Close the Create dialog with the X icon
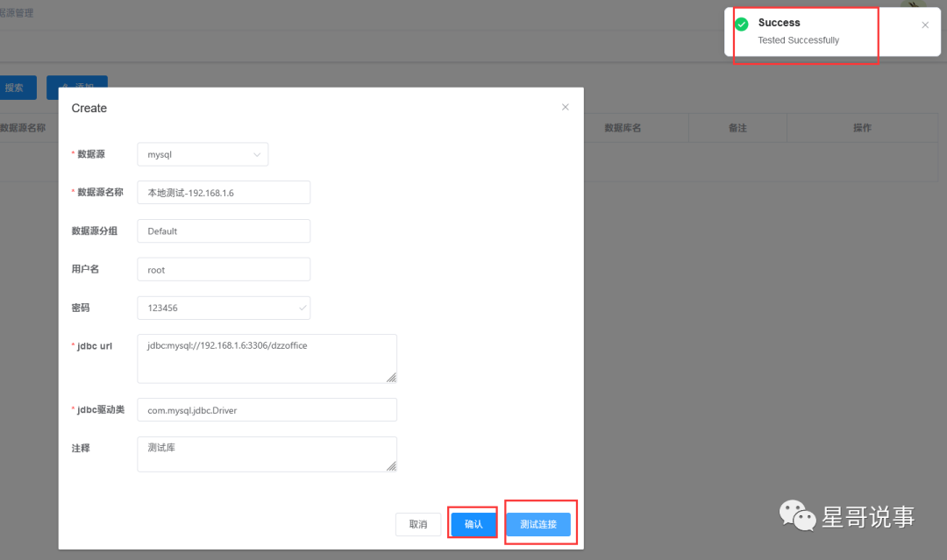This screenshot has width=947, height=560. click(x=565, y=107)
